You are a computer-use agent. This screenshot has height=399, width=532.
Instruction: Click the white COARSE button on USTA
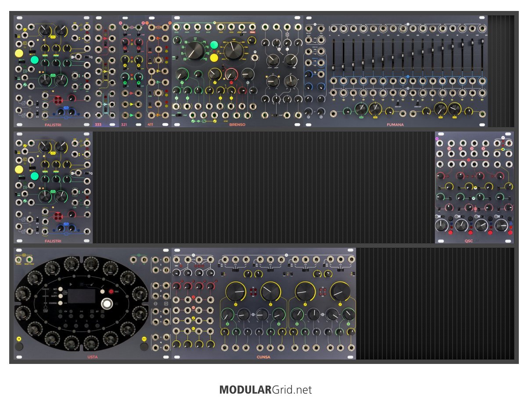click(x=61, y=303)
